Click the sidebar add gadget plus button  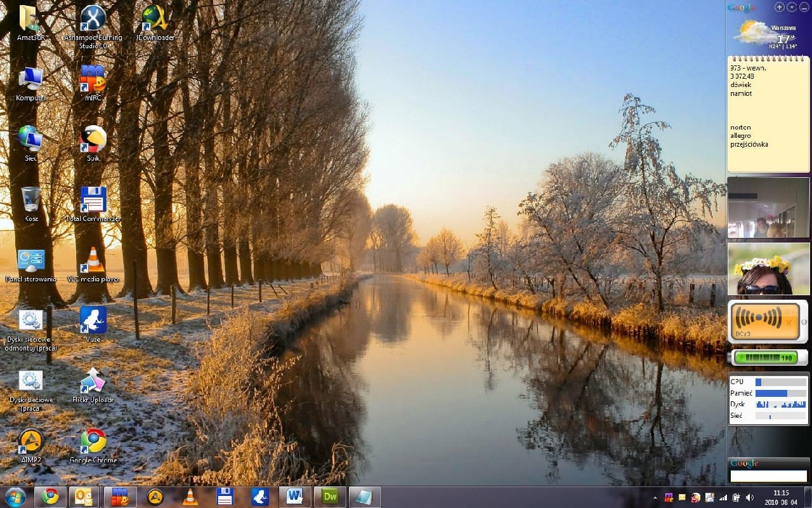coord(779,7)
